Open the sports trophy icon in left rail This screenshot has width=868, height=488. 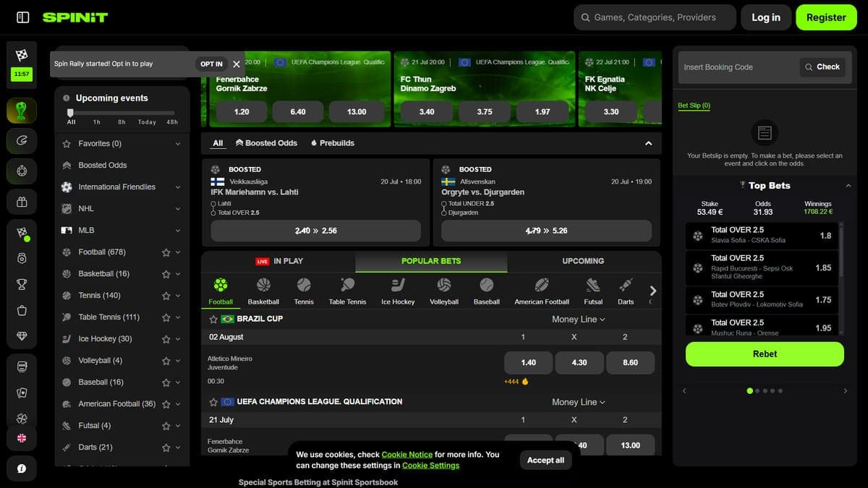pos(22,111)
